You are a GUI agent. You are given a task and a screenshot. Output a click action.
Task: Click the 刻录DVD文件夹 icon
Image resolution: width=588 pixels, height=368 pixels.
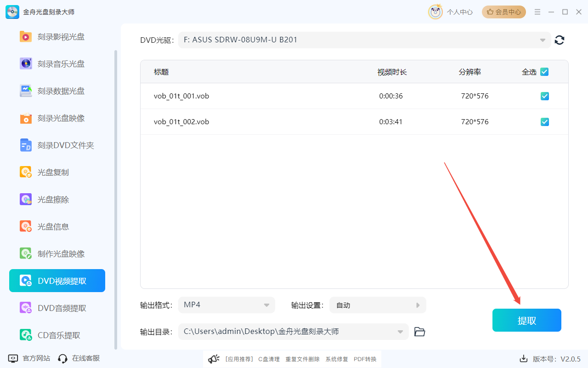(x=26, y=145)
